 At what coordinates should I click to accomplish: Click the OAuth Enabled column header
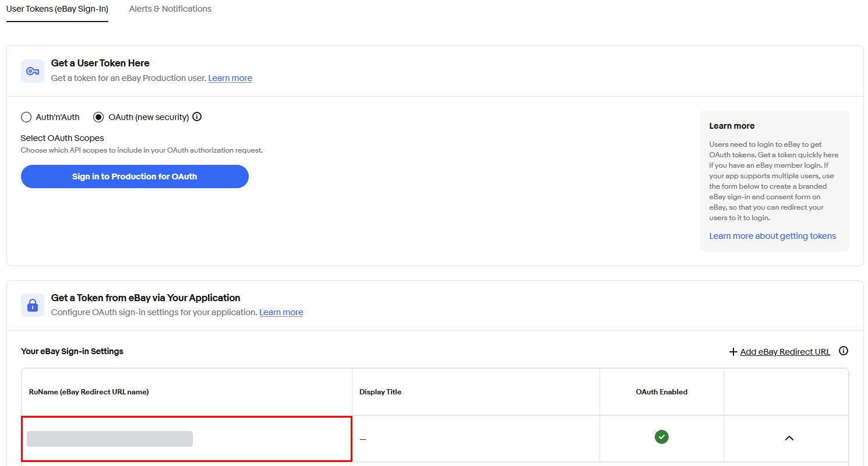(662, 392)
